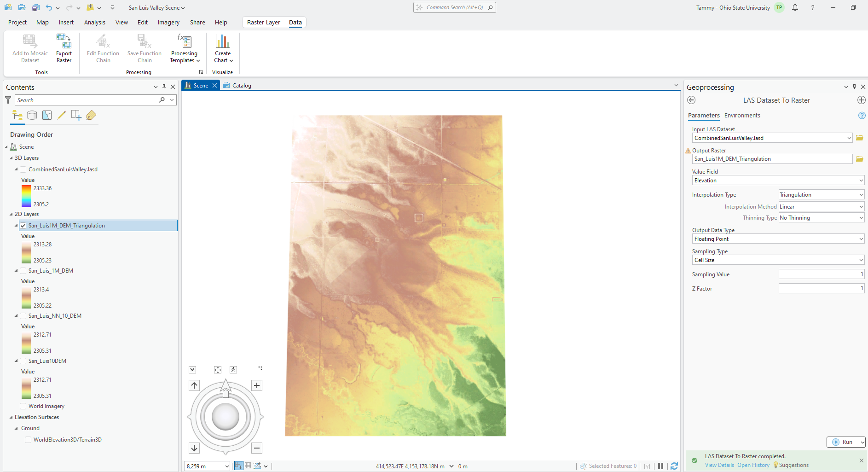
Task: Switch to the Environments tab
Action: coord(742,116)
